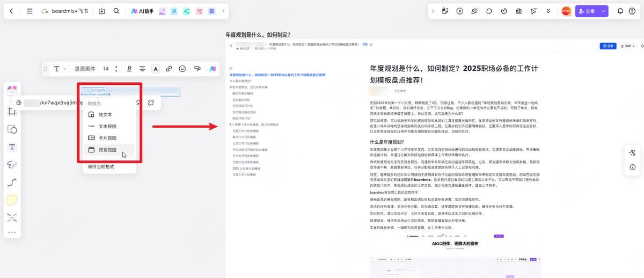Click the font size stepper arrows

click(x=116, y=69)
